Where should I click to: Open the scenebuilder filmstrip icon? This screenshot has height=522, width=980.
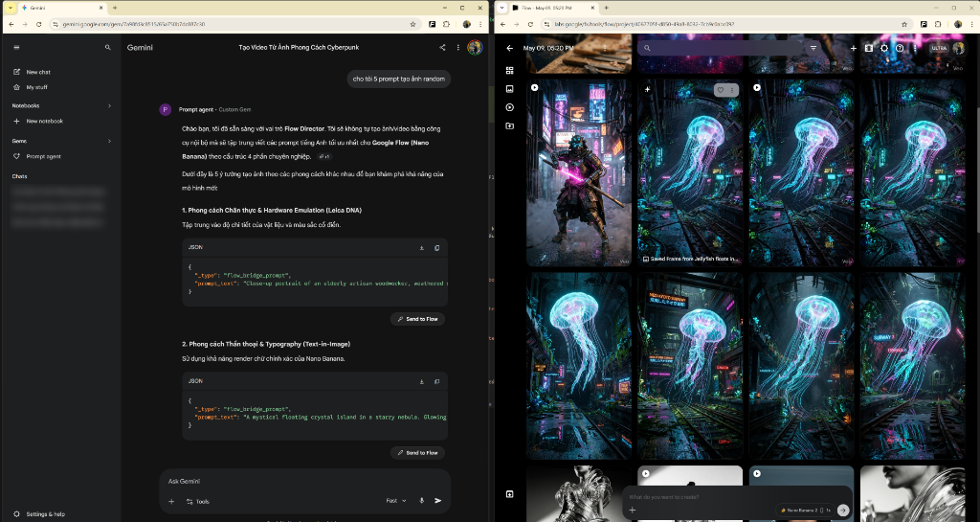868,48
